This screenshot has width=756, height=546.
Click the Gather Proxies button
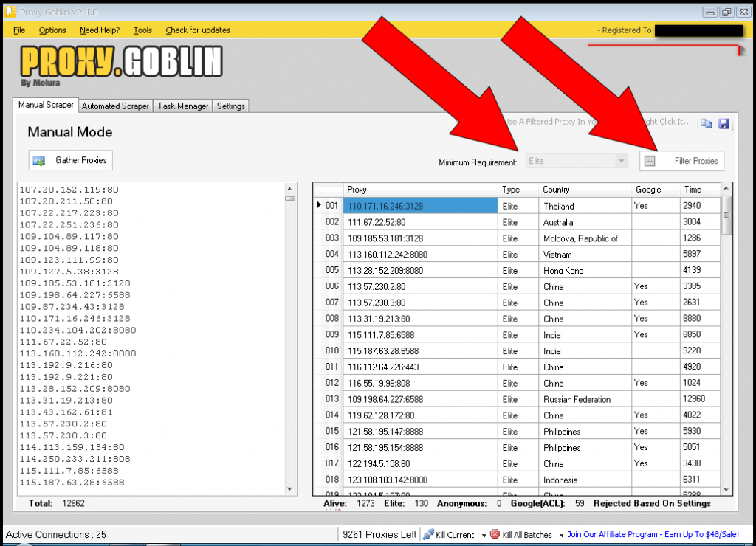(70, 160)
